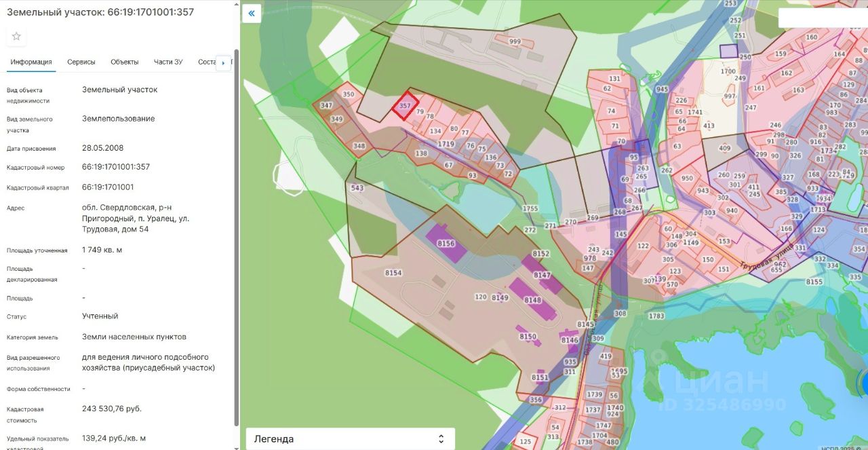Select parcel 8151 on the map
Viewport: 868px width, 450px height.
click(x=540, y=377)
